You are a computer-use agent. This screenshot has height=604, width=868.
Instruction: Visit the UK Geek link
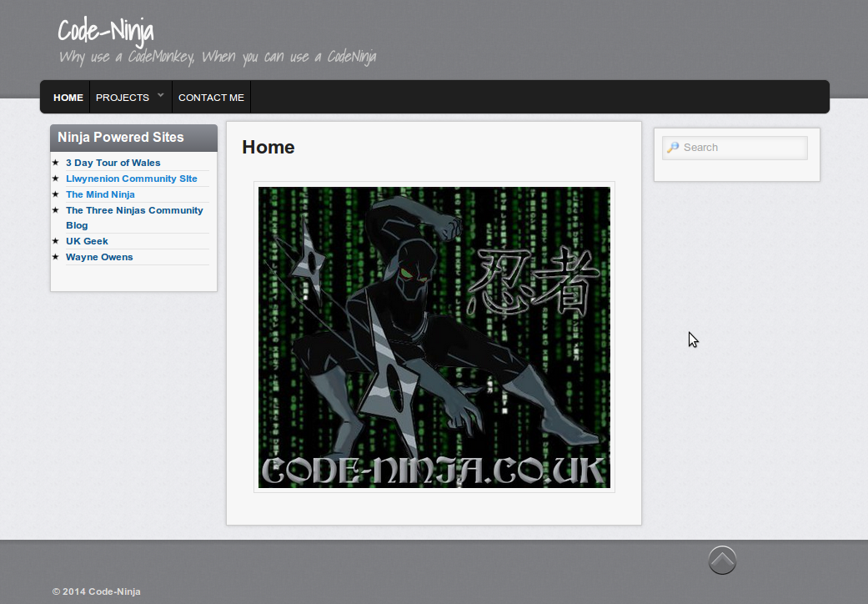pos(87,241)
